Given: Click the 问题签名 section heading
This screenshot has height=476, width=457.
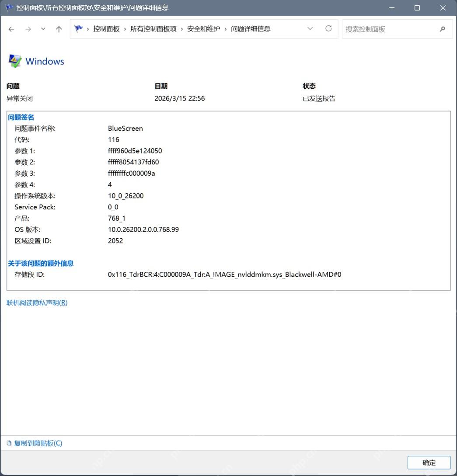Looking at the screenshot, I should pyautogui.click(x=21, y=118).
